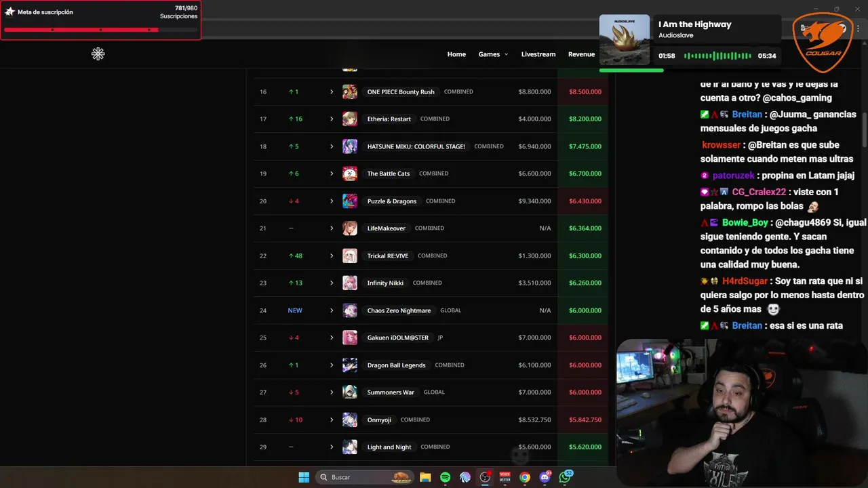Image resolution: width=868 pixels, height=488 pixels.
Task: Select the $6.364.000 revenue cell
Action: coord(585,228)
